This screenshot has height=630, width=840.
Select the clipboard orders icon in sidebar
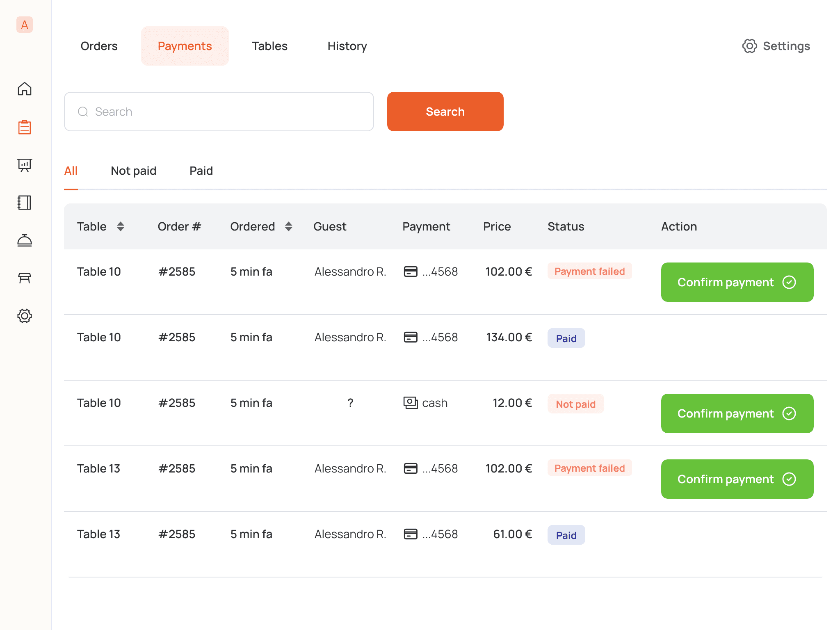(x=25, y=127)
